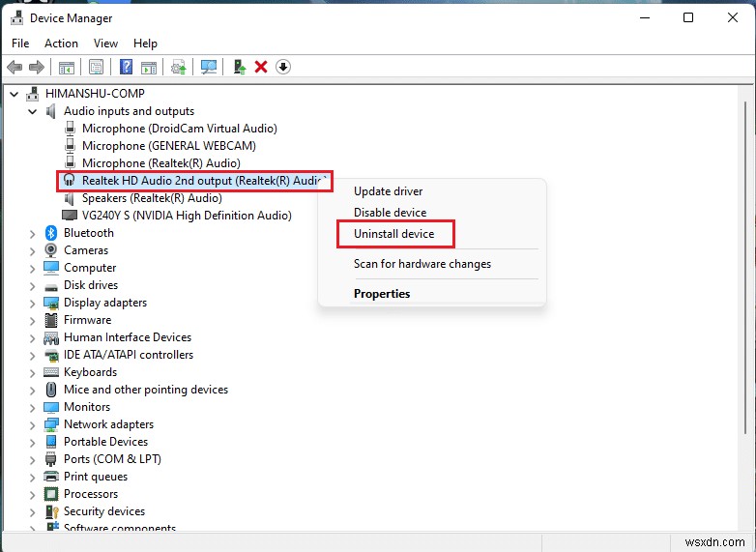Click the Disk drives label
The height and width of the screenshot is (552, 756).
click(91, 285)
